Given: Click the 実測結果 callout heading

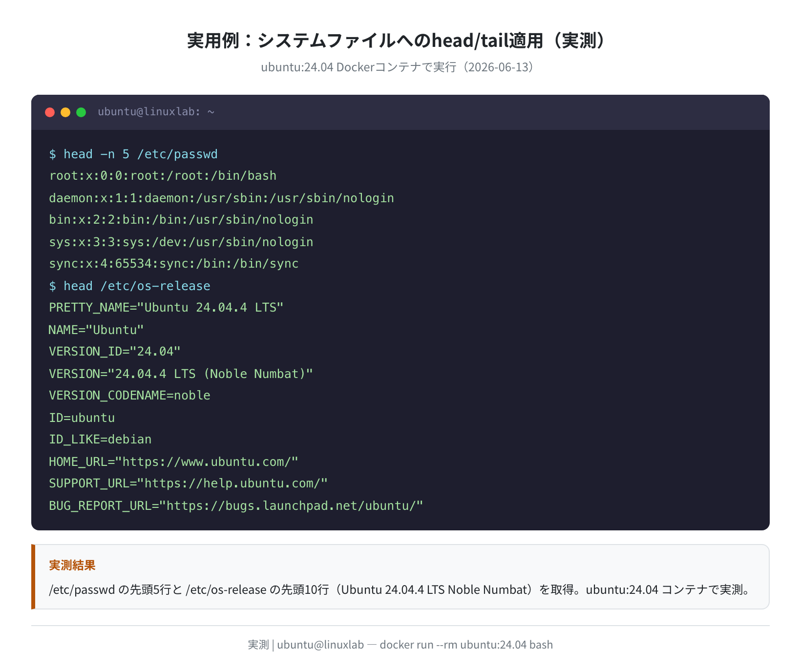Looking at the screenshot, I should [x=72, y=565].
